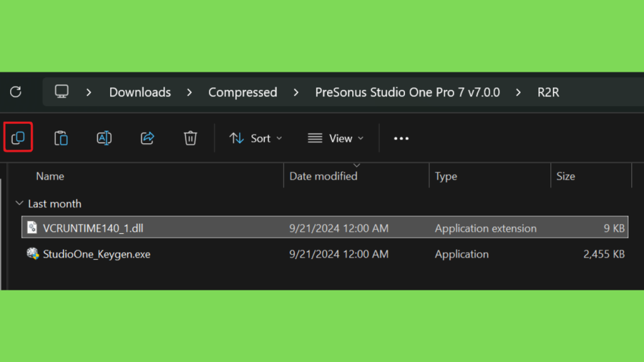Collapse the Last month group

tap(19, 203)
